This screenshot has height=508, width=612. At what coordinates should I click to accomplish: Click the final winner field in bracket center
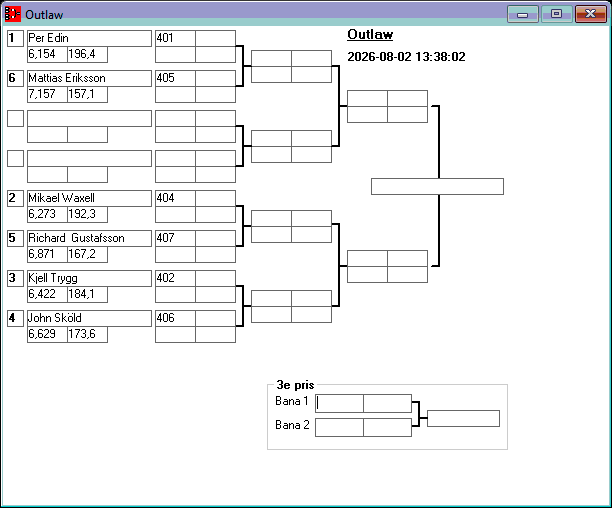tap(438, 187)
